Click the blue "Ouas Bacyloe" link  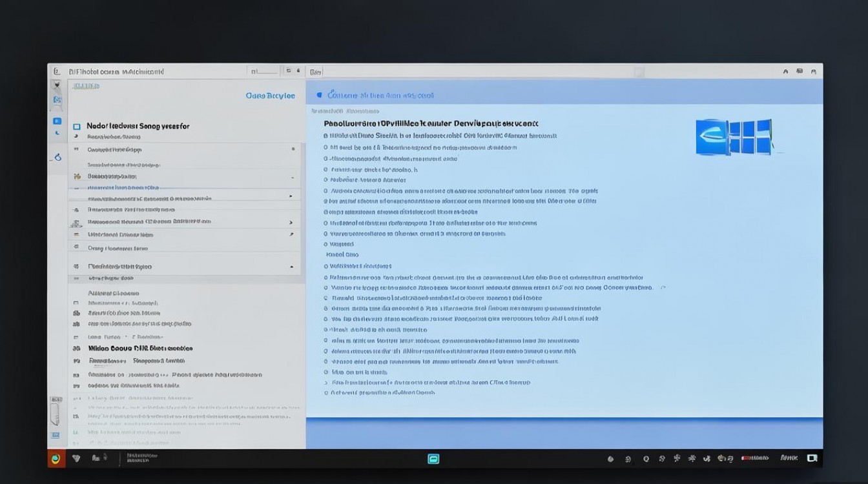click(270, 96)
